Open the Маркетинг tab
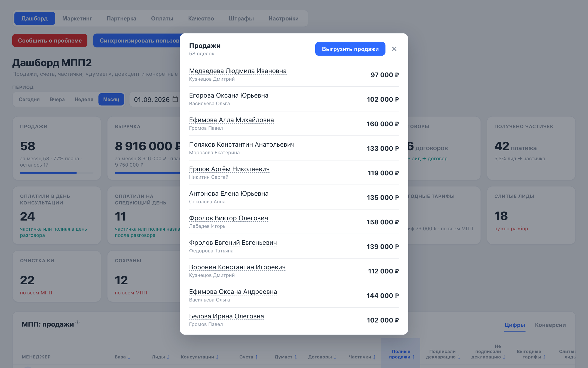This screenshot has width=588, height=368. point(77,19)
